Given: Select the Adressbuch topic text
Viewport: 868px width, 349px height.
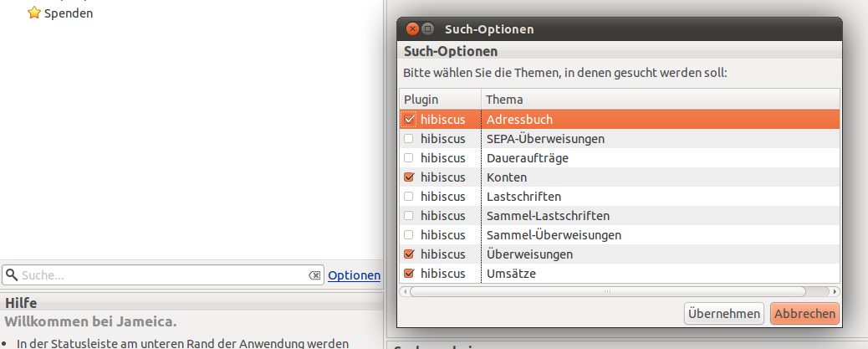Looking at the screenshot, I should tap(520, 120).
